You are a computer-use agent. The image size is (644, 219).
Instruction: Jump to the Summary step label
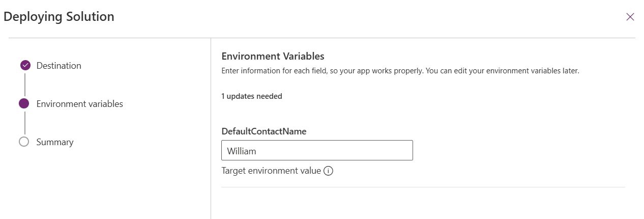(55, 142)
